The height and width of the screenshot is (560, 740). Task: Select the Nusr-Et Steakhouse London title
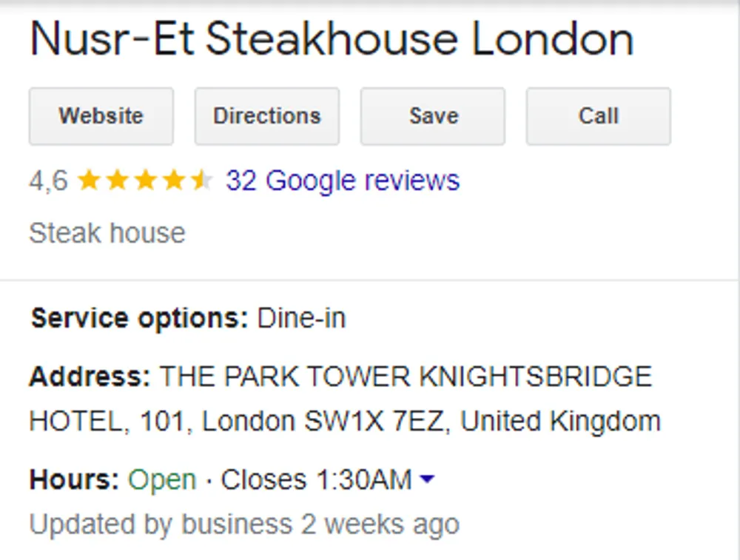pyautogui.click(x=332, y=40)
